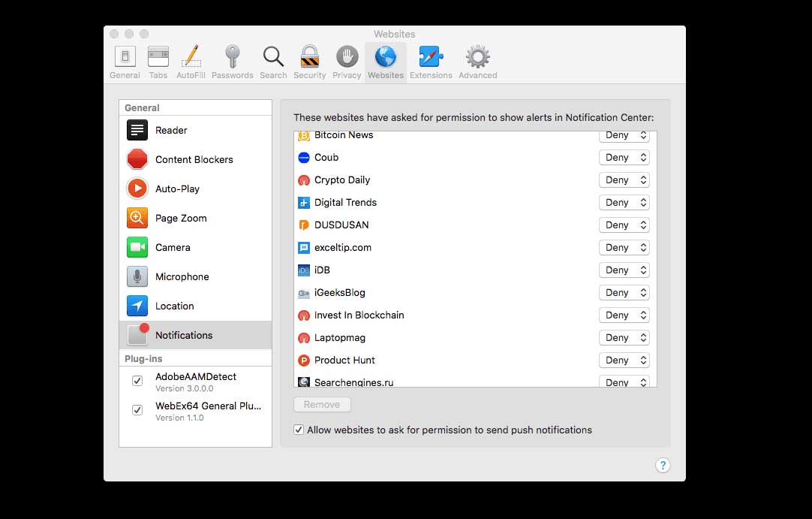Open the Deny dropdown for Product Hunt
The image size is (812, 519).
point(624,361)
